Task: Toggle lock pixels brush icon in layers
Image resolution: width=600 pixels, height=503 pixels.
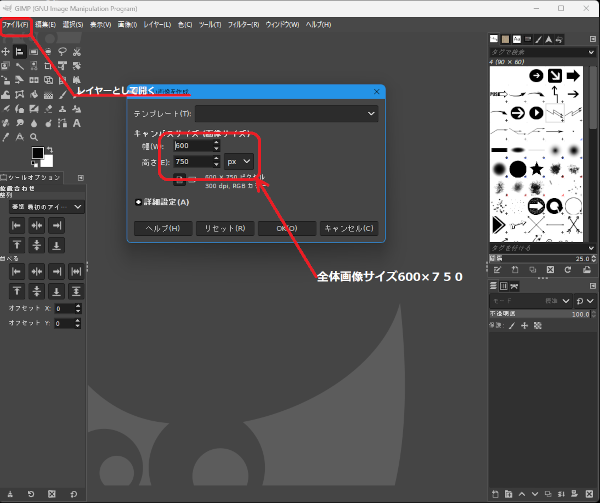Action: pyautogui.click(x=512, y=326)
